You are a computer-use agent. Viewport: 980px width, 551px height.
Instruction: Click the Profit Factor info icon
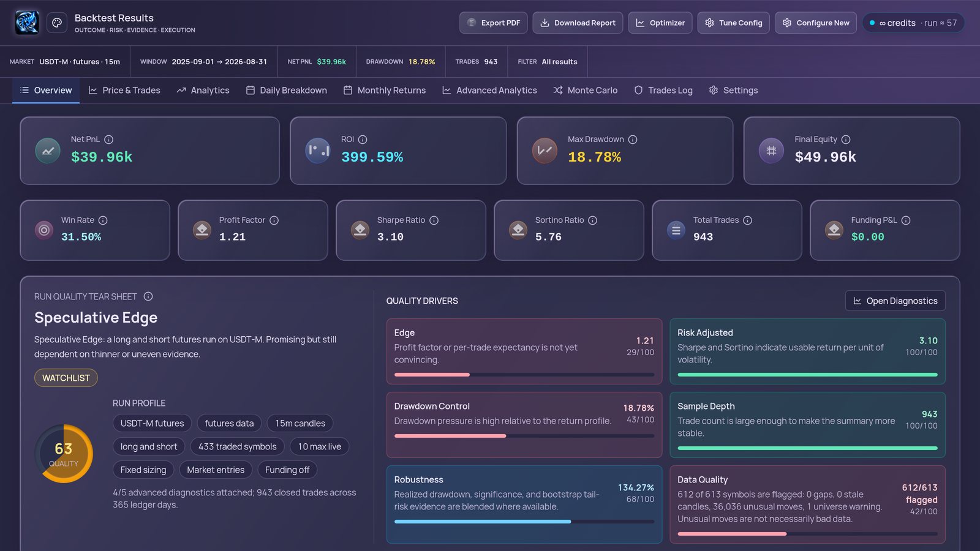click(274, 220)
